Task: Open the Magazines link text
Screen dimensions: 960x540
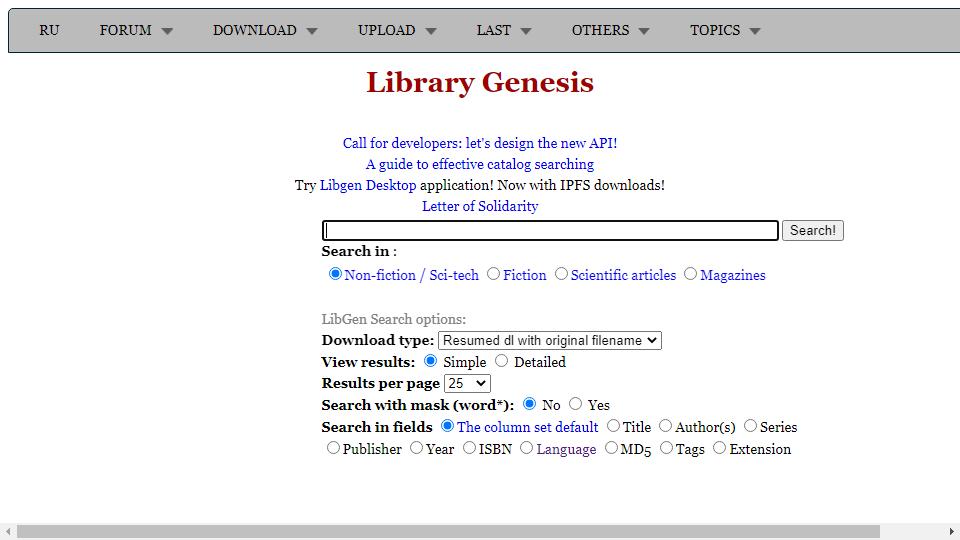Action: coord(733,276)
